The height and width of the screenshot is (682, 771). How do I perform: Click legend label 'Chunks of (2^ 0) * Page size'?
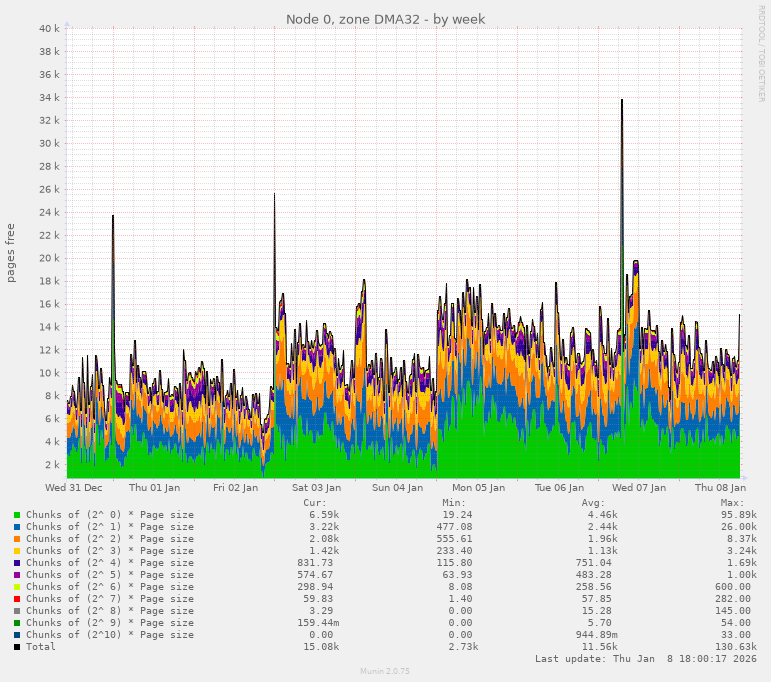110,515
